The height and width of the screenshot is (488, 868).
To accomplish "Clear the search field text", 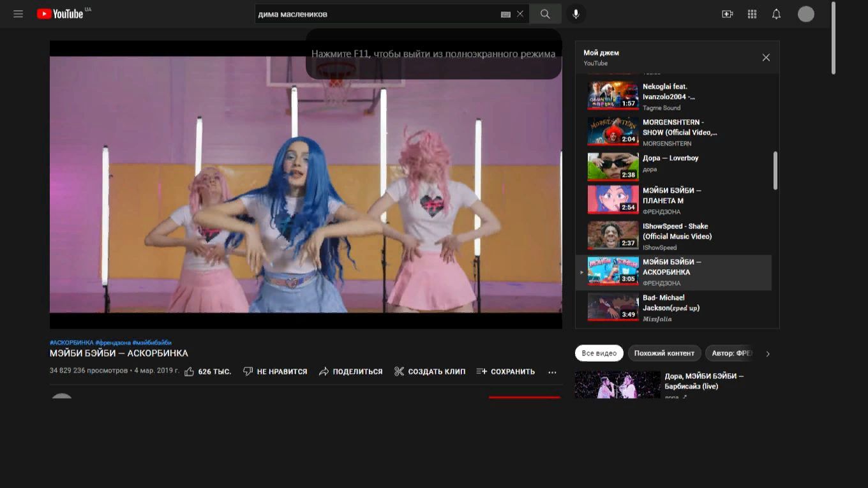I will click(x=520, y=14).
